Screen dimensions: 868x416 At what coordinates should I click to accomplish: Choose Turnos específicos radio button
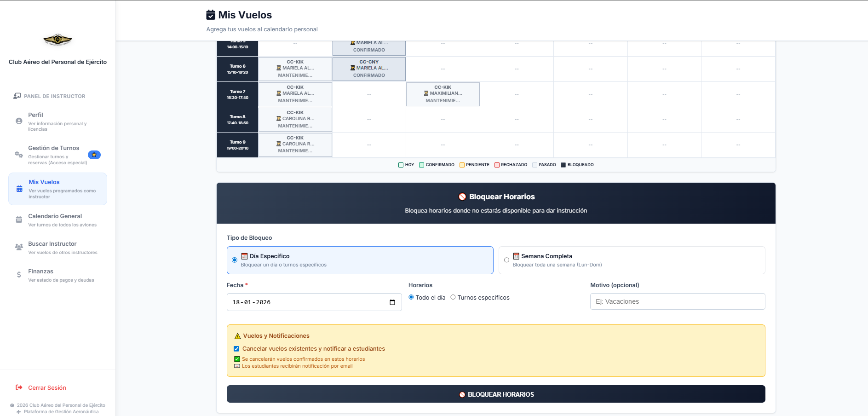pos(453,297)
